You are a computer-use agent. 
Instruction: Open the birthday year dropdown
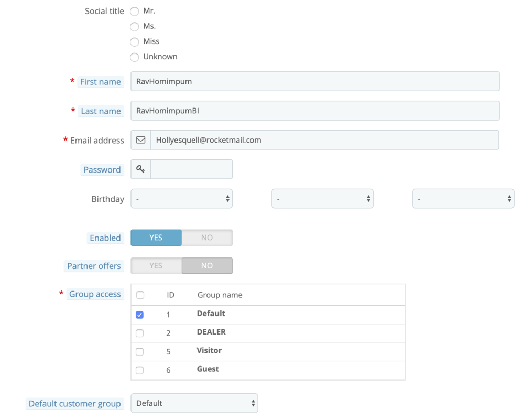(463, 198)
